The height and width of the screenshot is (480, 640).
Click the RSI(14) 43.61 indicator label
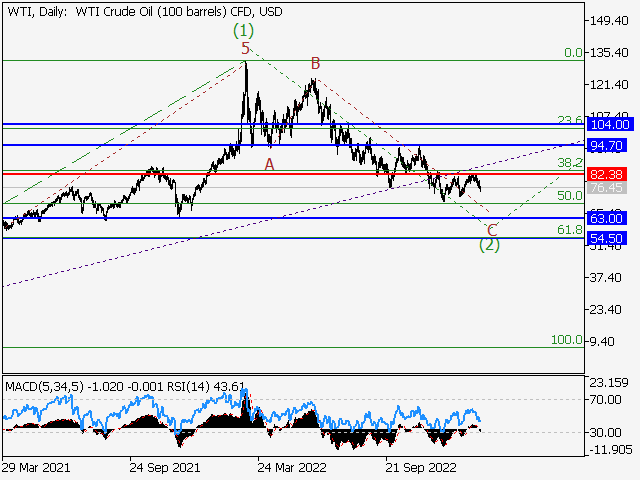tap(207, 386)
